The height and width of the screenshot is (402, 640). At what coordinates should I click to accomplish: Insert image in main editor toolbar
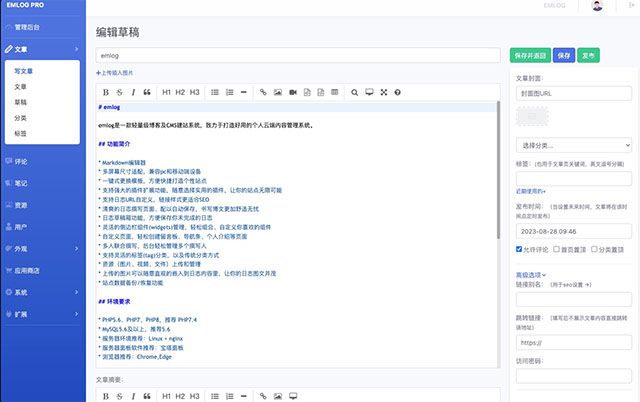pyautogui.click(x=278, y=93)
